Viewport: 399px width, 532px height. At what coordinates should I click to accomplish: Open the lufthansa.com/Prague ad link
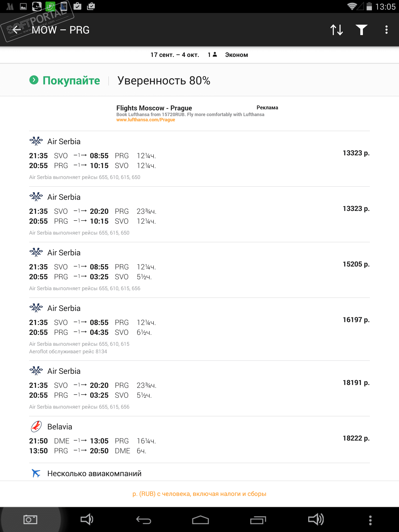pos(145,120)
